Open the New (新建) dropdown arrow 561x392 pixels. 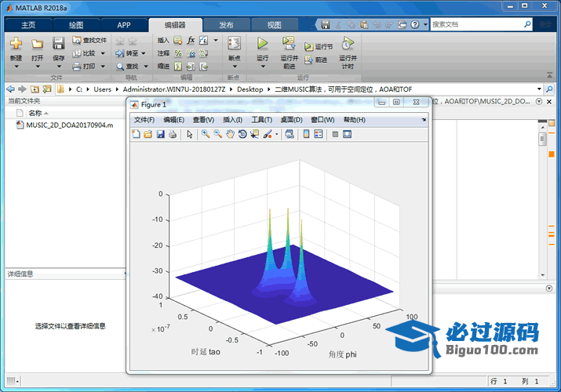(x=16, y=67)
